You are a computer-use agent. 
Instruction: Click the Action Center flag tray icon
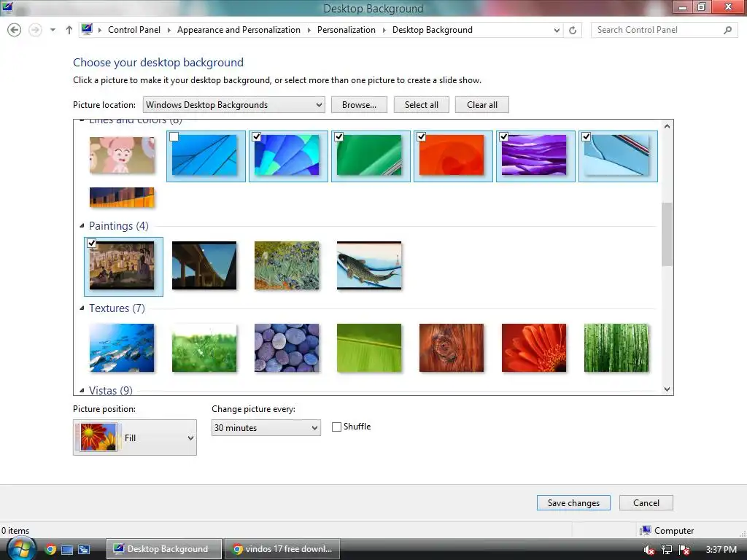(684, 550)
